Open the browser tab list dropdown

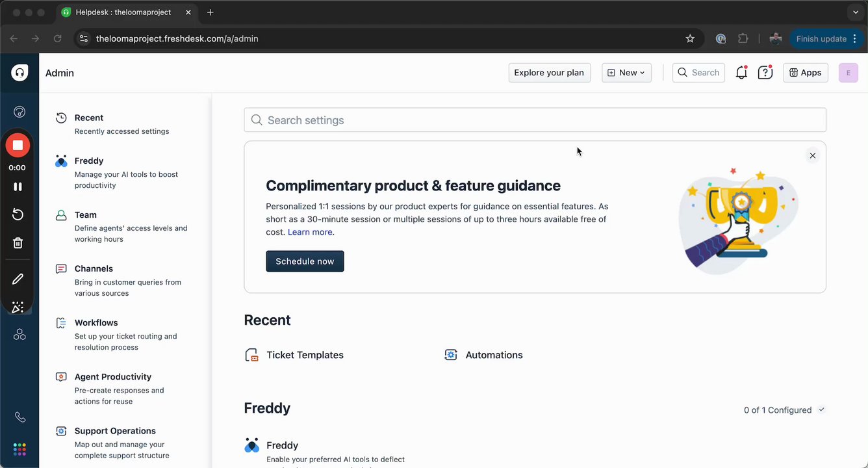point(855,12)
